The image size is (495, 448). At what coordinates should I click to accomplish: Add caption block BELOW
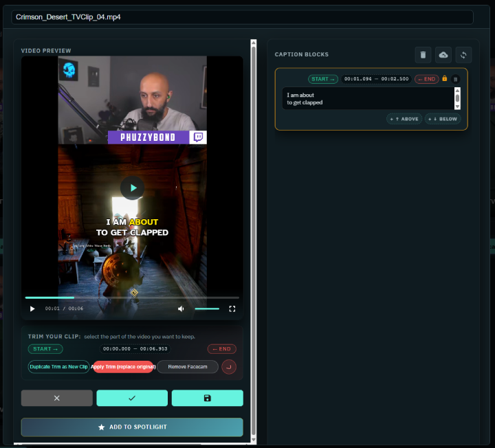[x=443, y=119]
